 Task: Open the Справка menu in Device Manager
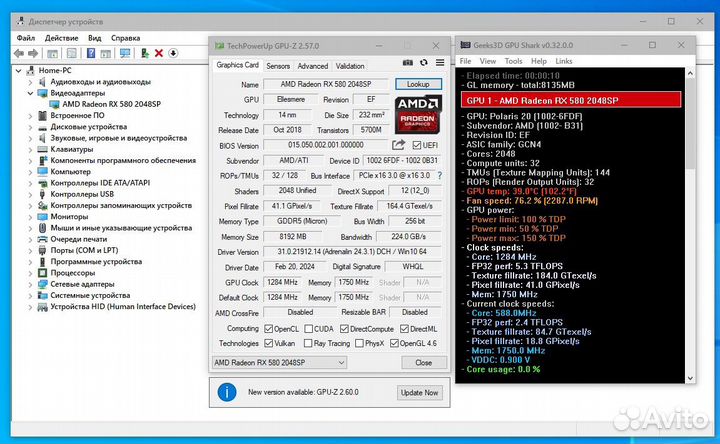point(125,38)
